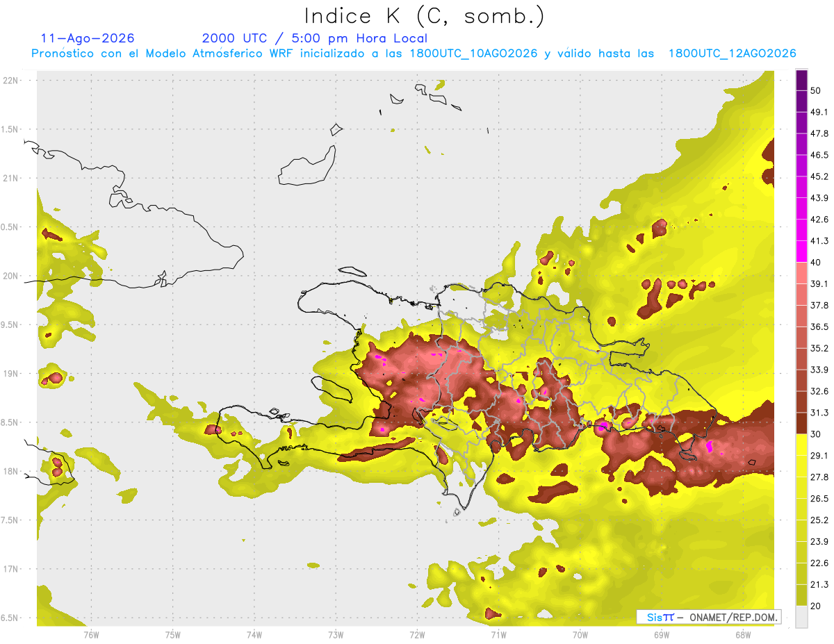This screenshot has height=644, width=834.
Task: Click the "72W" longitude label
Action: tap(417, 635)
